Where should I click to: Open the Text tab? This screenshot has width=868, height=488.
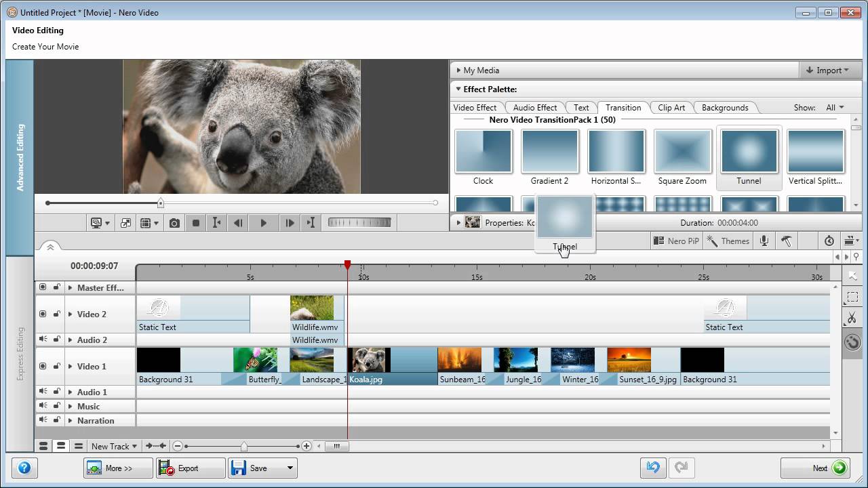[581, 107]
